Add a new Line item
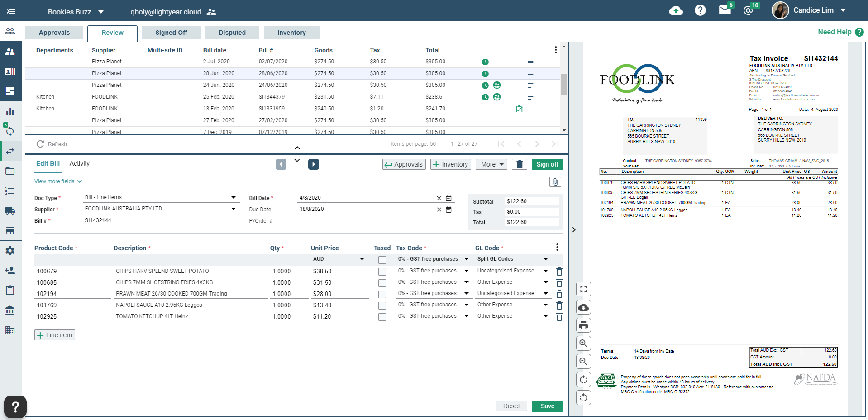This screenshot has width=868, height=420. point(55,335)
